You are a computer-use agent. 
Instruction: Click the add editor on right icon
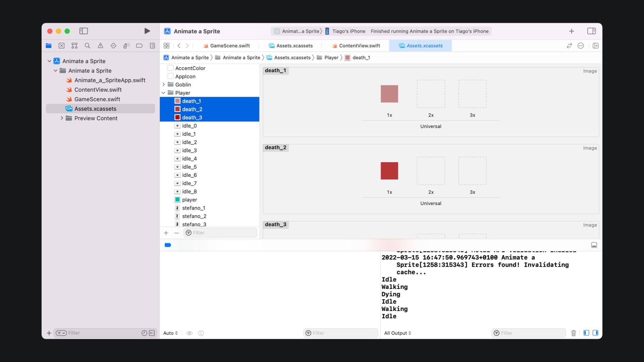point(595,46)
